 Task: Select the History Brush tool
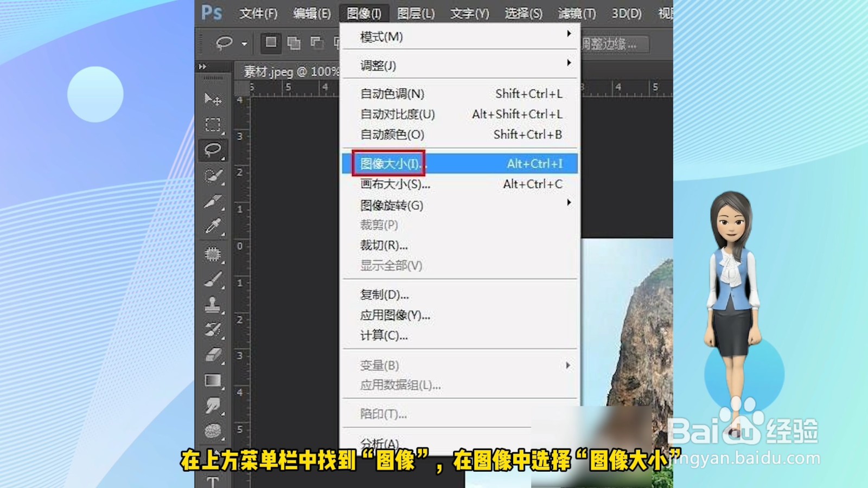(213, 329)
